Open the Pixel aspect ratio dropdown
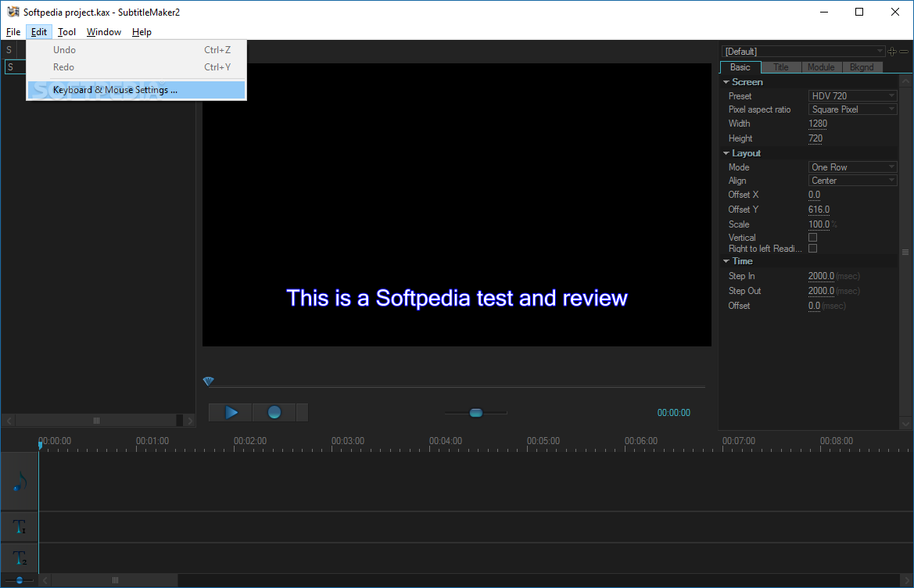 853,109
